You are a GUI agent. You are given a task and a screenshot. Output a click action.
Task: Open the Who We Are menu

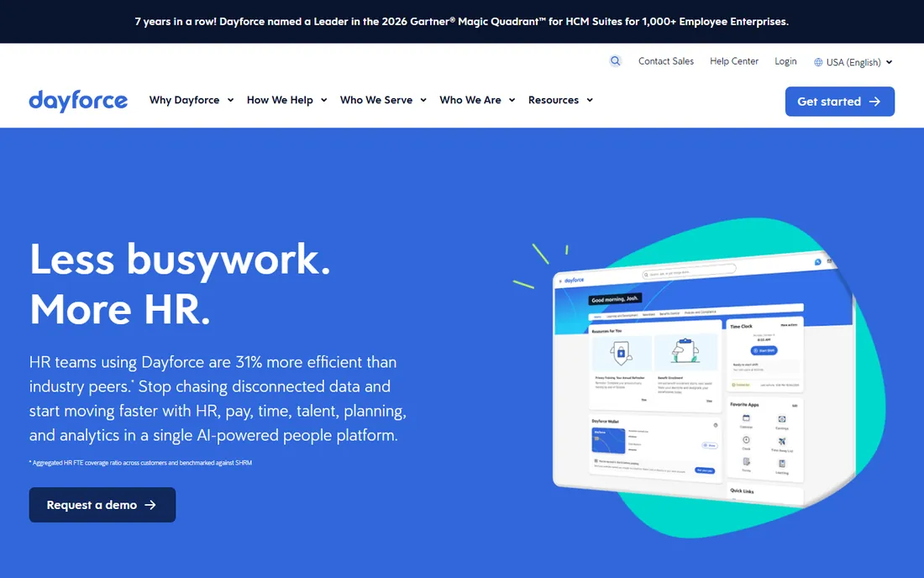(x=470, y=100)
